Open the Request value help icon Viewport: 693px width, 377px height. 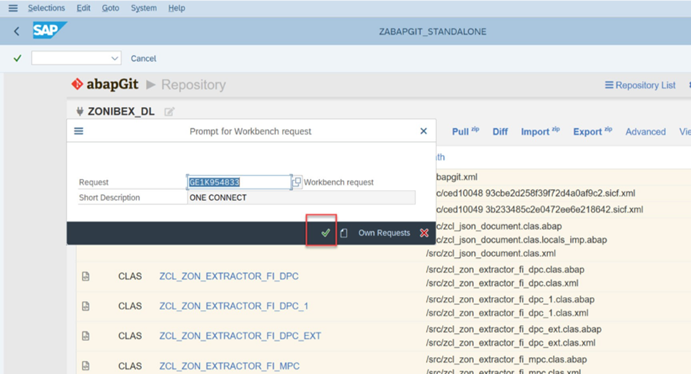click(x=297, y=182)
